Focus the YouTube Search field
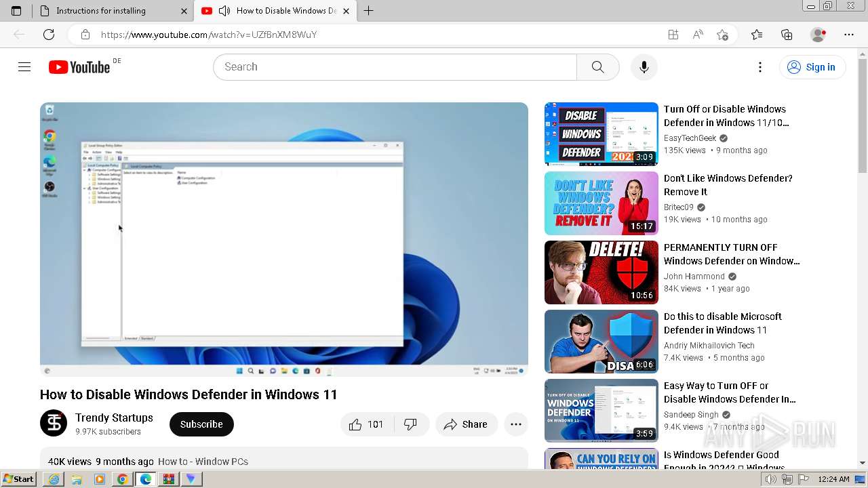The height and width of the screenshot is (488, 868). (x=395, y=66)
